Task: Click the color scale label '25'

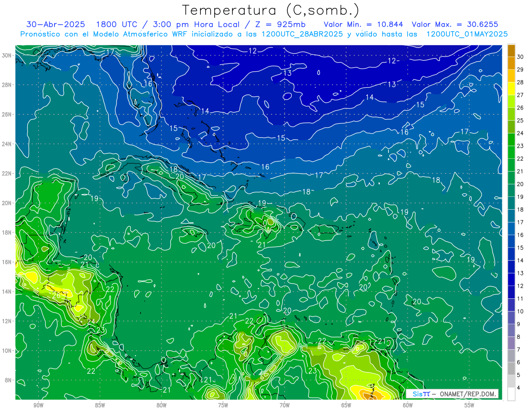Action: click(520, 120)
